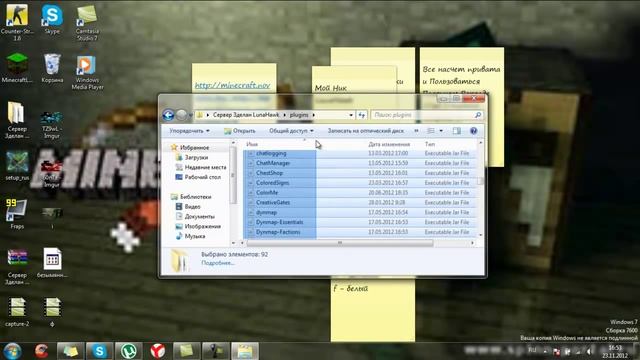This screenshot has height=360, width=640.
Task: Open Загрузки in navigation pane
Action: click(x=196, y=157)
